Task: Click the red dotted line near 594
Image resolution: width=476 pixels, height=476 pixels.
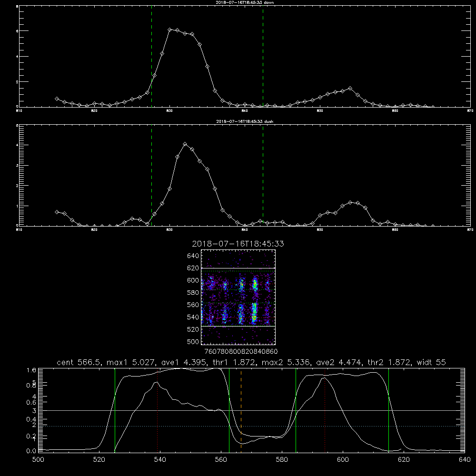Action: [325, 410]
